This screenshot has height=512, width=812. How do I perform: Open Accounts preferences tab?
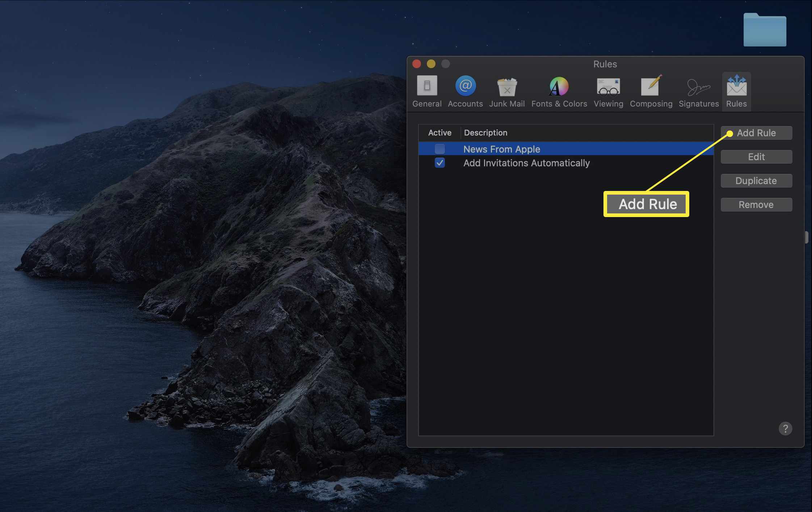465,91
